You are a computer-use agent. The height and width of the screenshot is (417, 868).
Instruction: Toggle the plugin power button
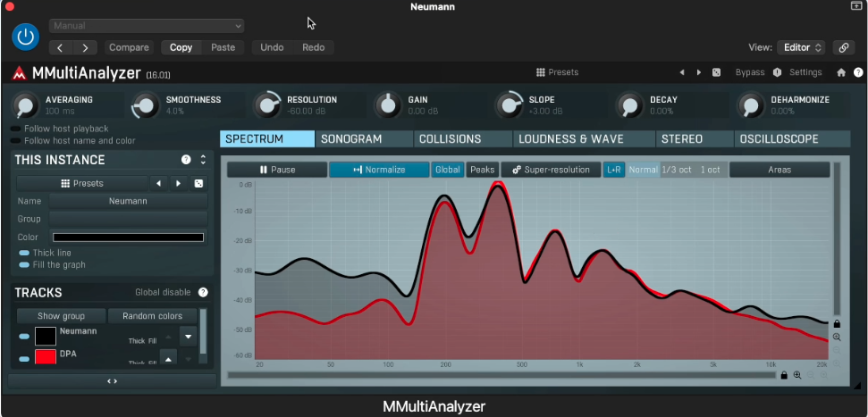25,37
